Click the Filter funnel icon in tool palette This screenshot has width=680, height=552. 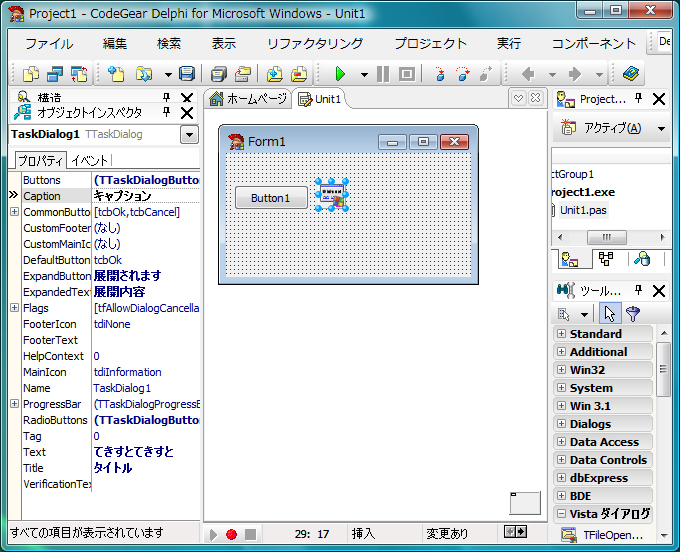(x=633, y=314)
